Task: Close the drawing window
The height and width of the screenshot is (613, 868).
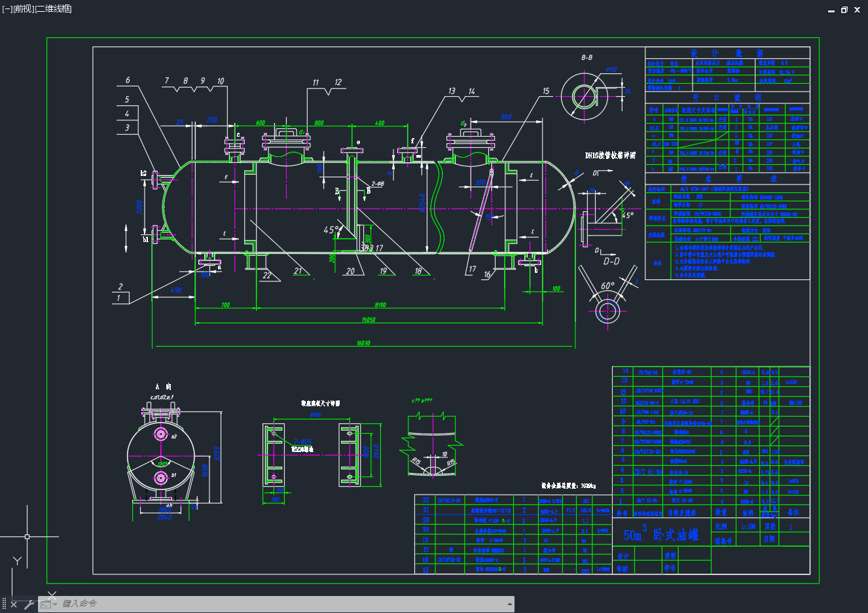Action: pos(857,10)
